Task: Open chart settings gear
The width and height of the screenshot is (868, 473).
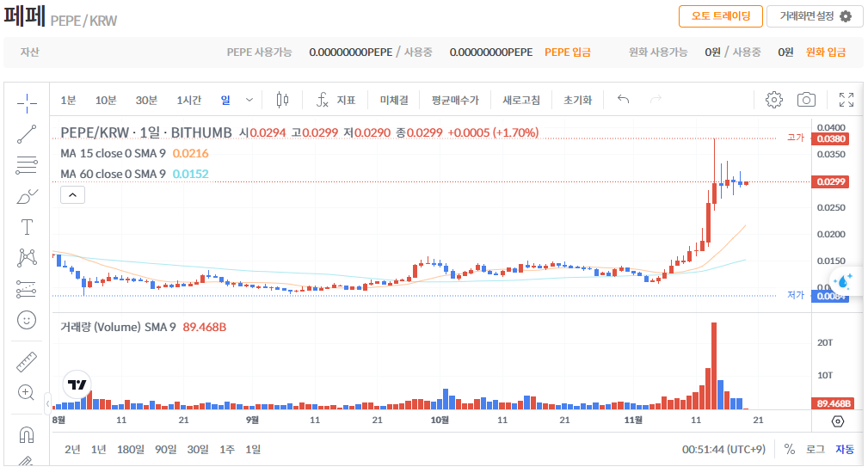Action: 774,100
